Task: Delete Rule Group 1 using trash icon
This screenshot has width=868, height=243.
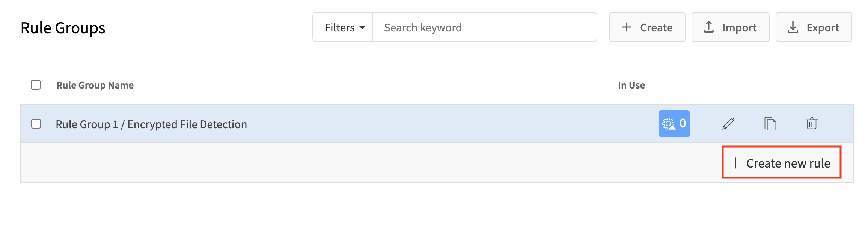Action: [x=812, y=123]
